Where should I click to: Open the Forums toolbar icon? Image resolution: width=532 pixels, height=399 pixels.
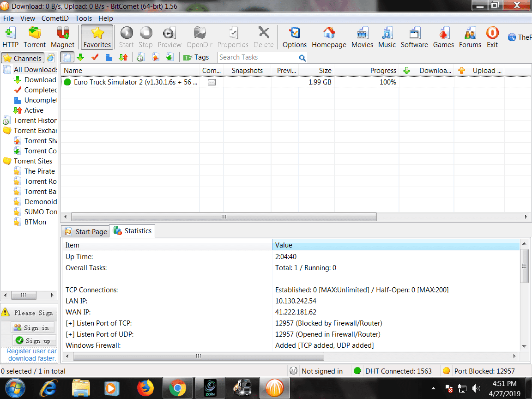tap(470, 37)
